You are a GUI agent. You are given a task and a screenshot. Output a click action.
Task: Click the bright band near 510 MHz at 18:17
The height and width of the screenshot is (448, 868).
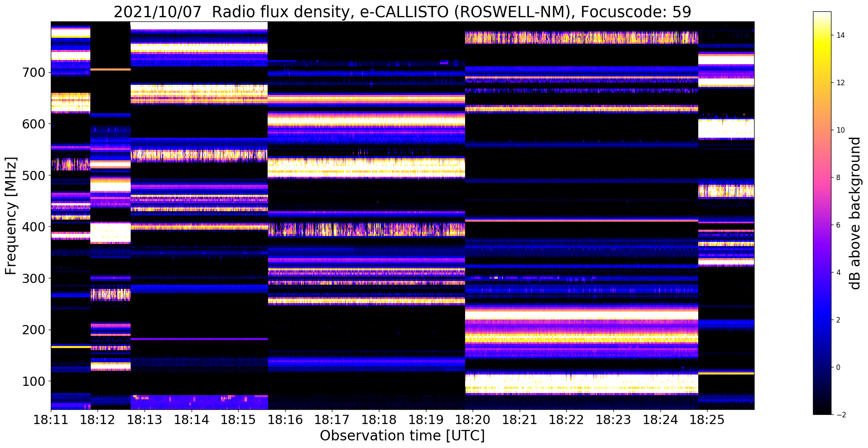point(366,168)
